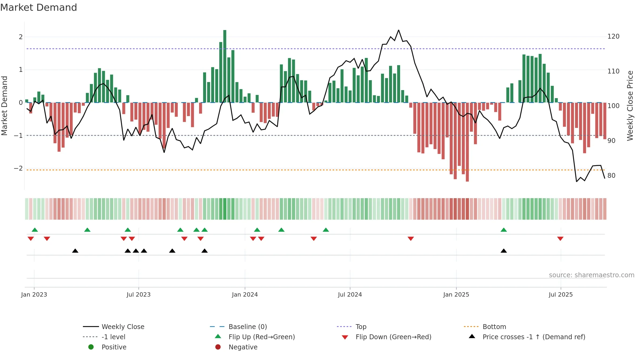
Task: Click the Jul 2024 axis label
Action: click(x=350, y=294)
